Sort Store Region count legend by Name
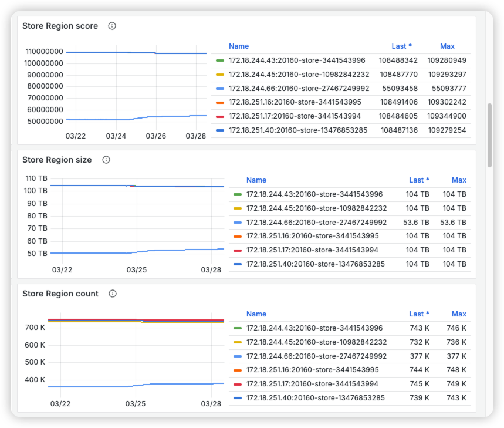 256,314
